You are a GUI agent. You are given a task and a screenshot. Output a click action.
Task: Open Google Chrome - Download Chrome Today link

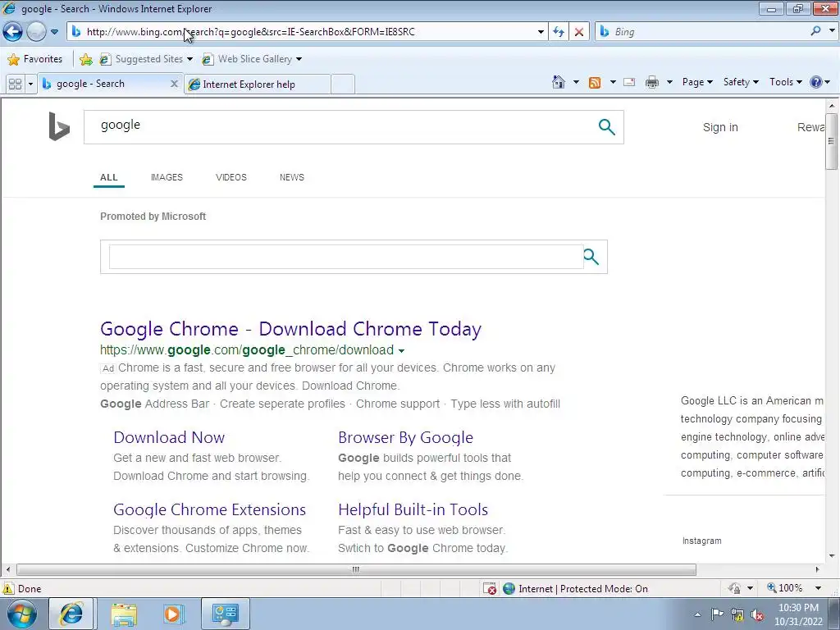(290, 328)
